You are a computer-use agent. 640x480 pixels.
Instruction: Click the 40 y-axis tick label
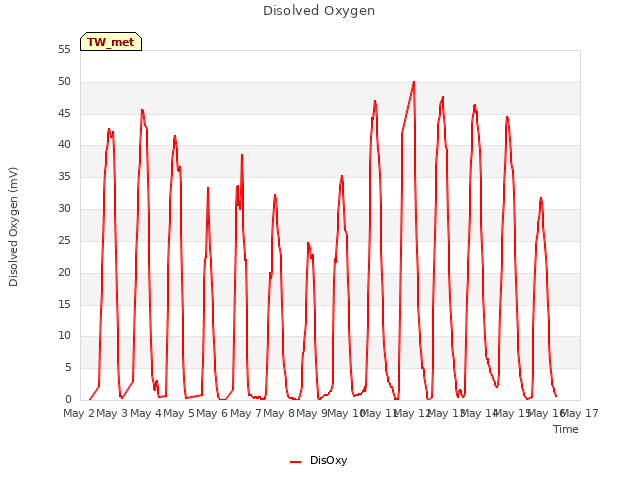[x=64, y=145]
